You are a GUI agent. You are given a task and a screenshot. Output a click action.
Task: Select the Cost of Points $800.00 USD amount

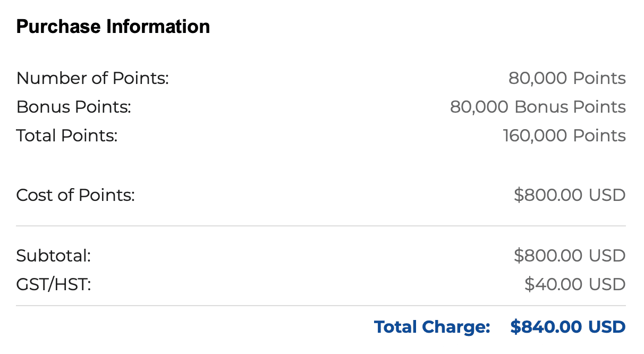(x=570, y=196)
